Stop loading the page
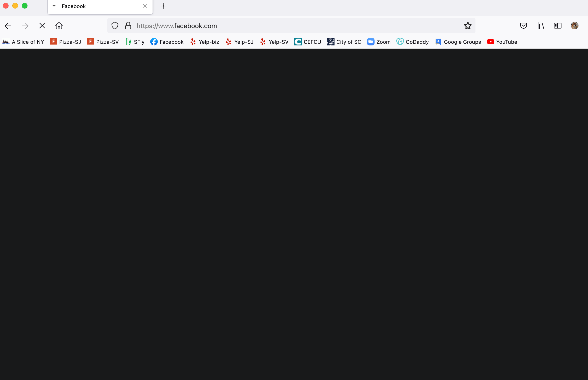This screenshot has height=380, width=588. (42, 26)
